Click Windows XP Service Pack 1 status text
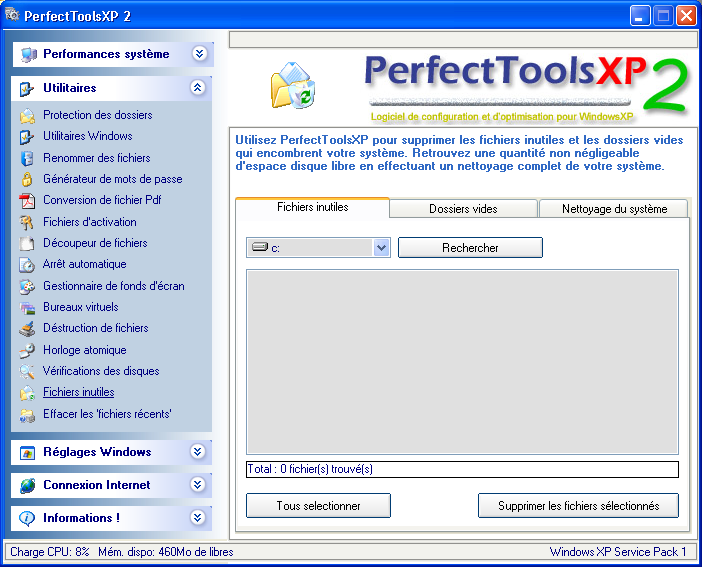Image resolution: width=702 pixels, height=567 pixels. click(618, 552)
